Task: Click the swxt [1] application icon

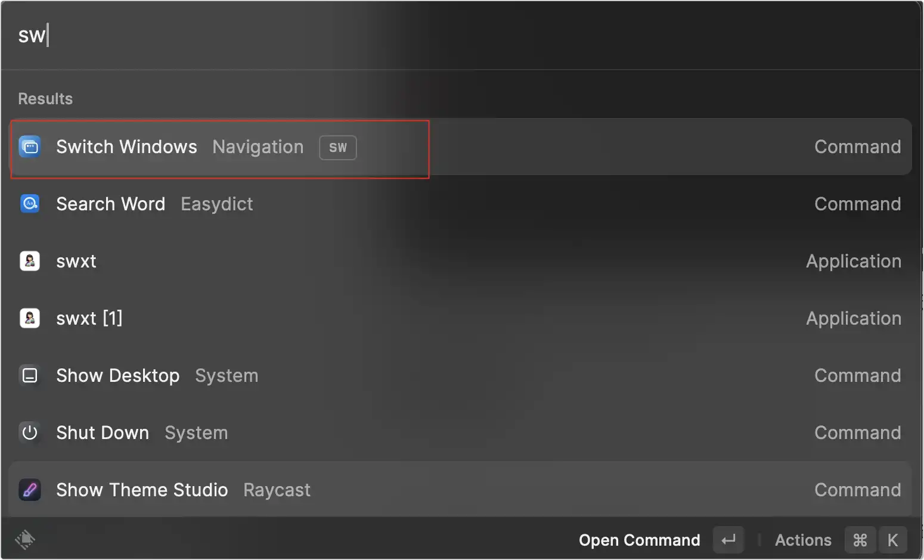Action: coord(30,318)
